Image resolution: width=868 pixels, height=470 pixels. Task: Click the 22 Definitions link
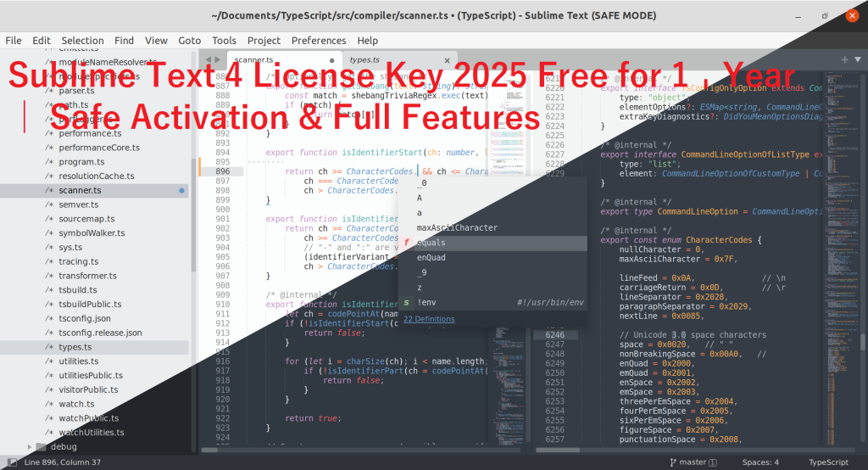pos(428,319)
